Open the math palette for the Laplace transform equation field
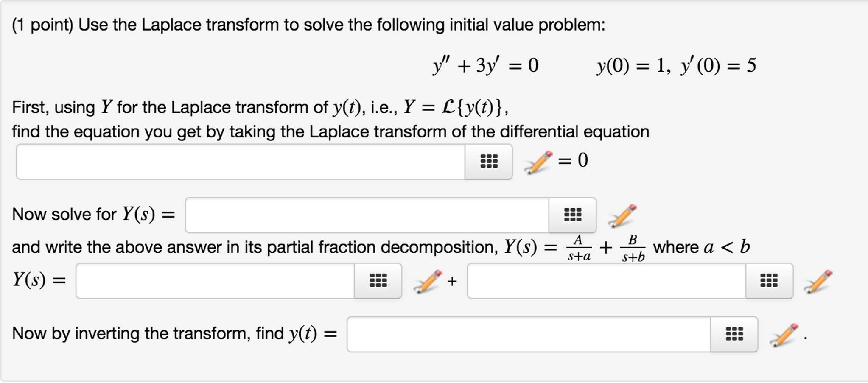Screen dimensions: 868x383 488,162
